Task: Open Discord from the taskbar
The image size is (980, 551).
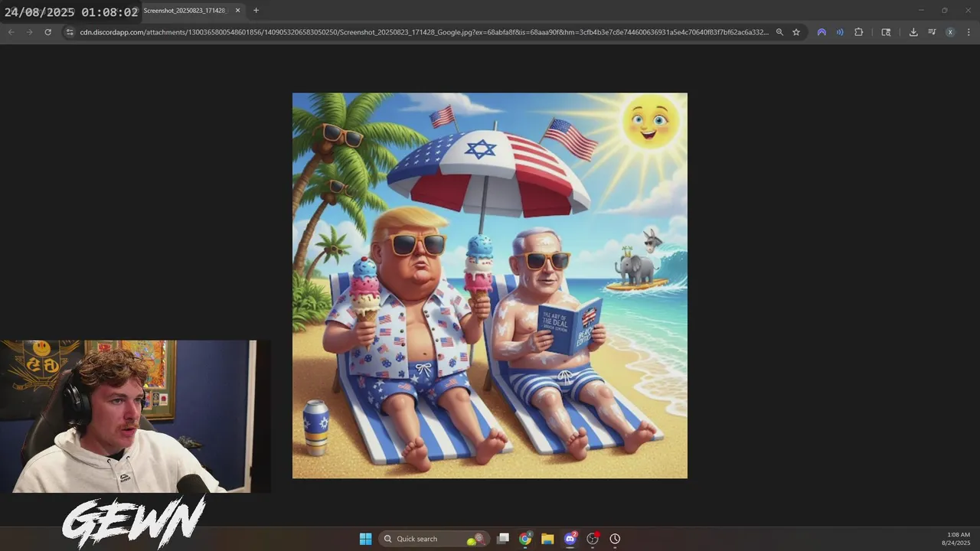Action: [x=570, y=539]
